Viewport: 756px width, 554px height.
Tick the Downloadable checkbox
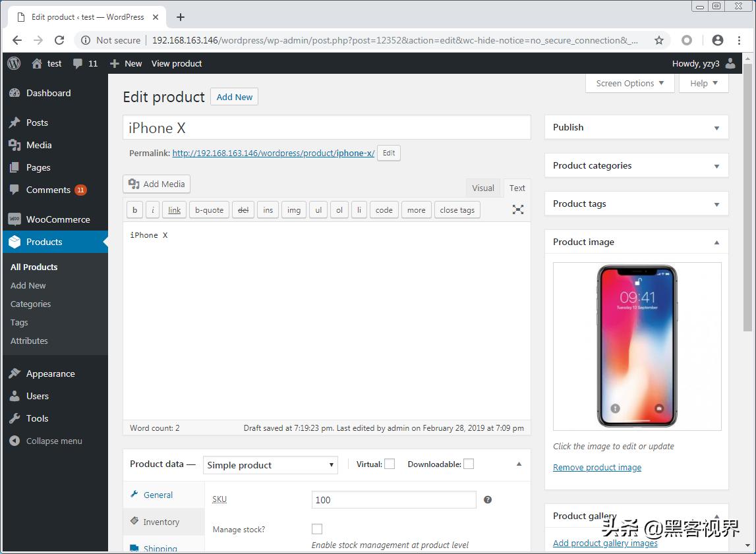point(468,464)
